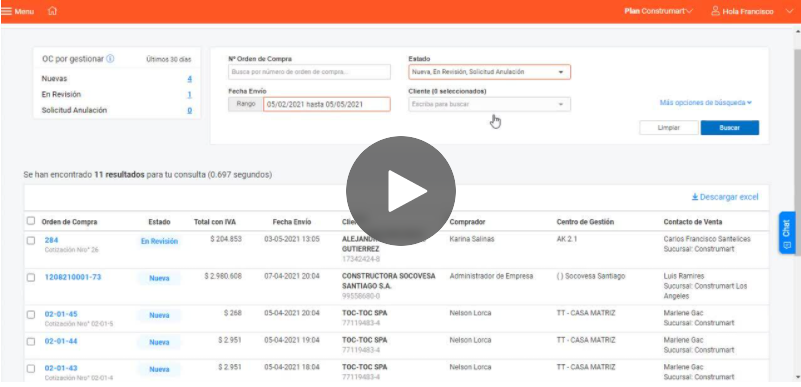This screenshot has width=801, height=387.
Task: Click the Centro de Gestión column header
Action: [x=585, y=222]
